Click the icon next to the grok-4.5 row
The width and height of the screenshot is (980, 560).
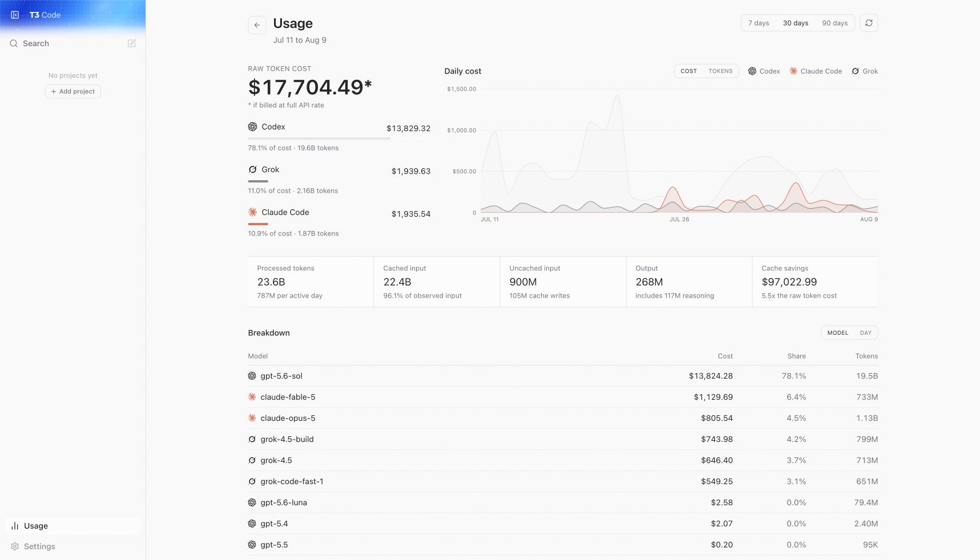point(252,460)
